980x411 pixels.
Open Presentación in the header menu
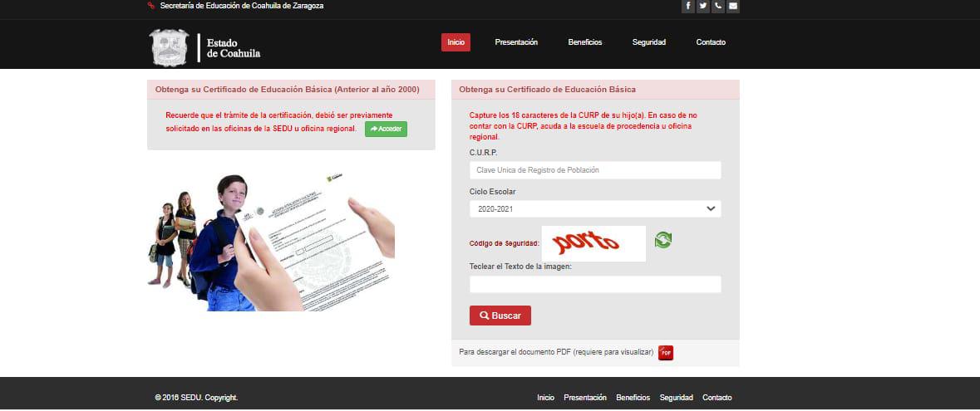(516, 42)
